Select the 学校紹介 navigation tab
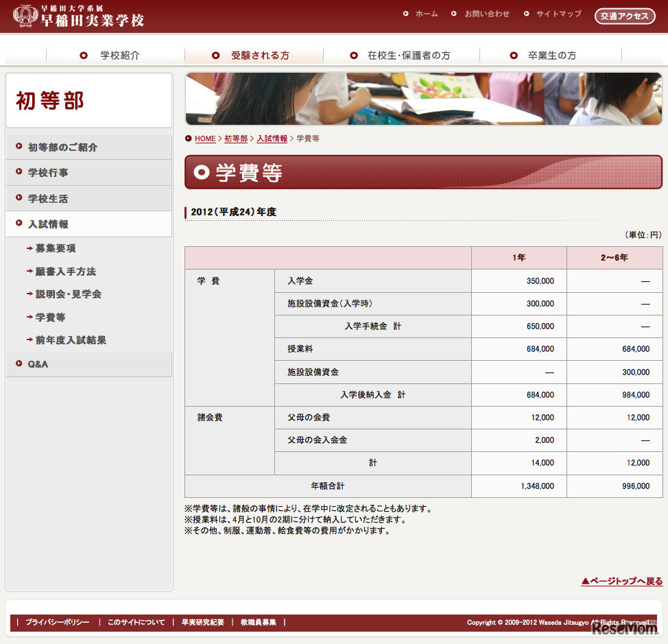Image resolution: width=668 pixels, height=644 pixels. [x=119, y=56]
